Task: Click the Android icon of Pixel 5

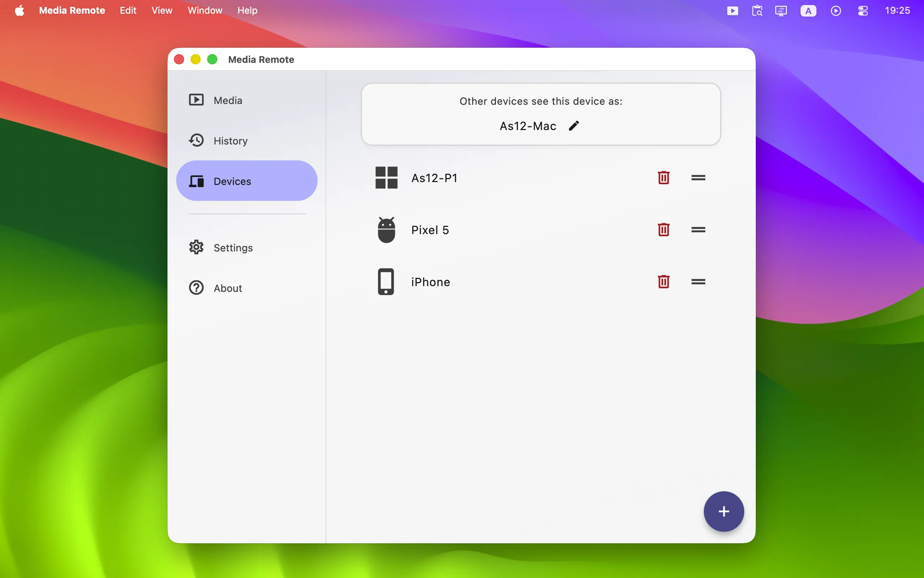Action: [x=387, y=230]
